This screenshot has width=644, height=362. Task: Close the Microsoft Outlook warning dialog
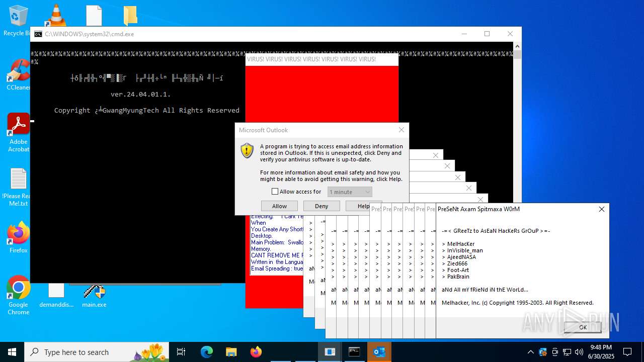[401, 130]
